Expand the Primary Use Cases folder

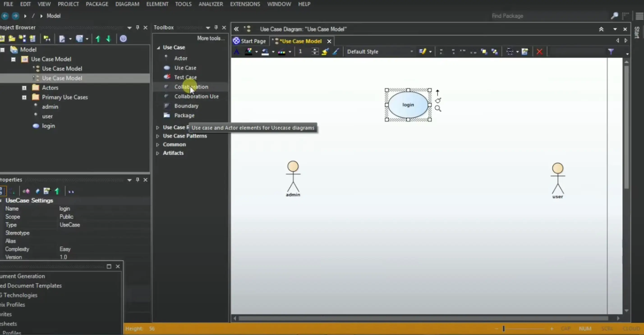(24, 97)
